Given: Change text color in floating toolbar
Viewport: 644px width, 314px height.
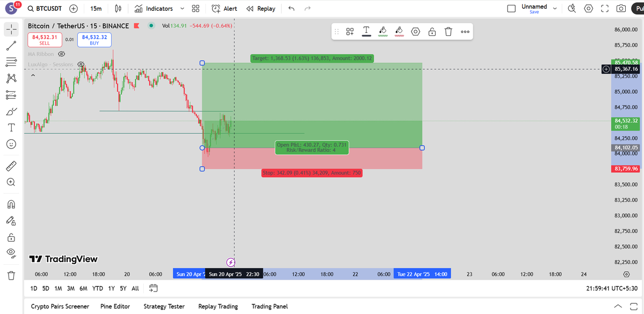Looking at the screenshot, I should [367, 32].
